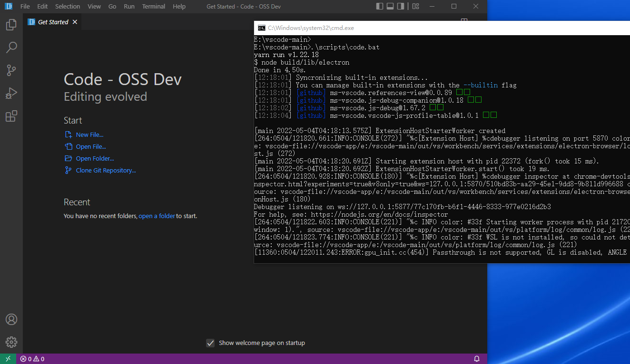Click the notifications bell in status bar
This screenshot has width=630, height=364.
tap(477, 359)
